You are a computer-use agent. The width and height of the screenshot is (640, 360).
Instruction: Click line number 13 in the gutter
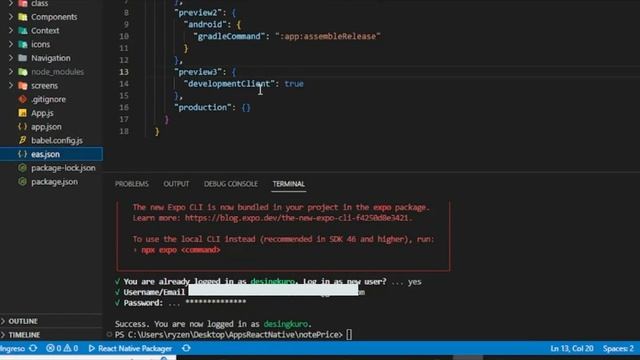124,72
